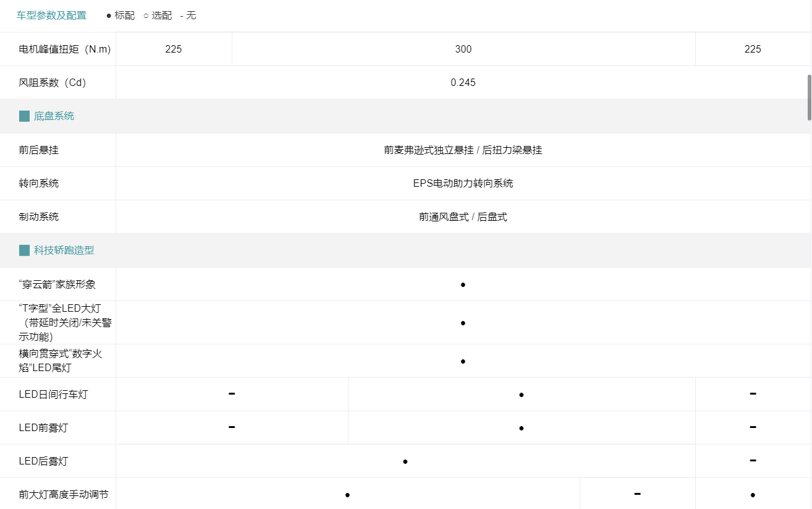Click the dot in the 横向贯穿式数字火焰LED尾灯 row
Viewport: 812px width, 509px height.
click(x=462, y=361)
